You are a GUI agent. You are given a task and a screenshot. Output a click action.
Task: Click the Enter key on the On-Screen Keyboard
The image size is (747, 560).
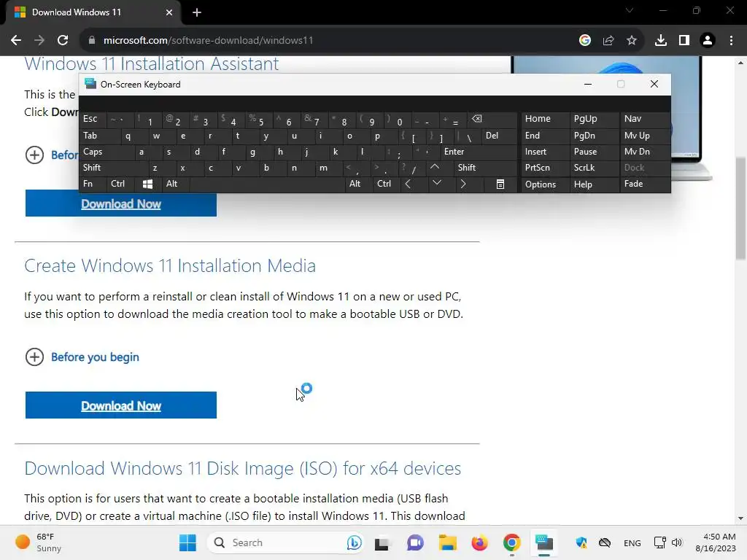tap(479, 152)
